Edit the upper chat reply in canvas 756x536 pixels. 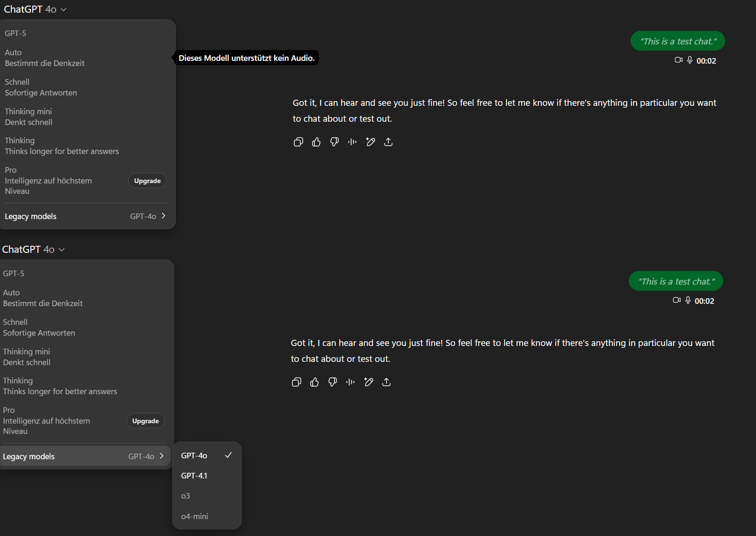[x=371, y=142]
